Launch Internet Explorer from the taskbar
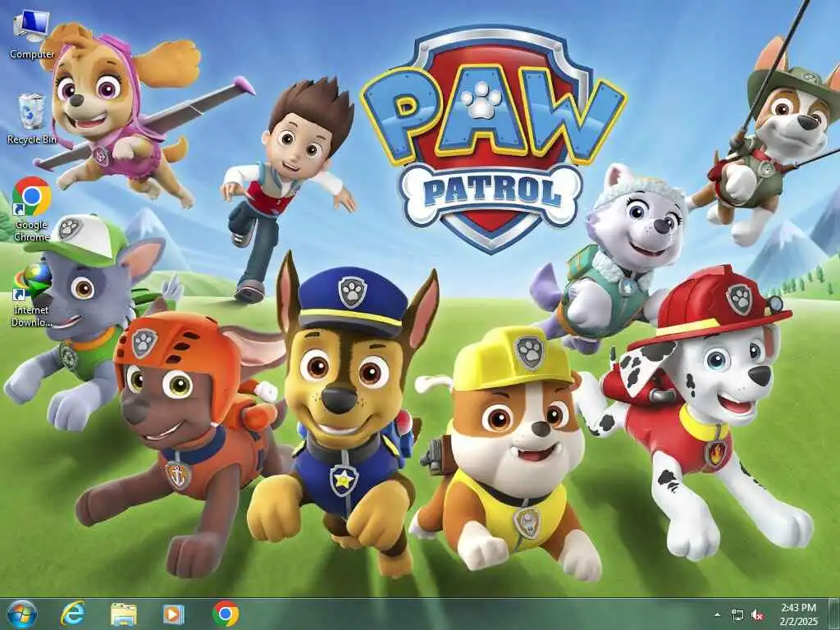The width and height of the screenshot is (840, 630). click(72, 614)
